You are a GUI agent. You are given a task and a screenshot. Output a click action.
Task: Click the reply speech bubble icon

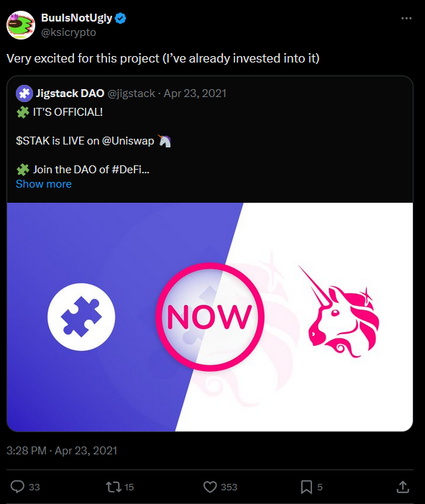point(17,487)
